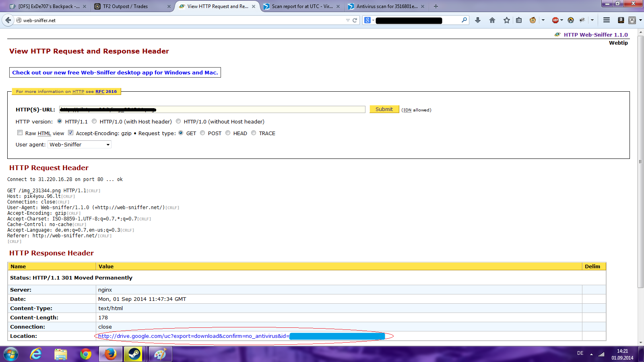Bookmark this page with the star icon
The height and width of the screenshot is (362, 644).
click(507, 20)
